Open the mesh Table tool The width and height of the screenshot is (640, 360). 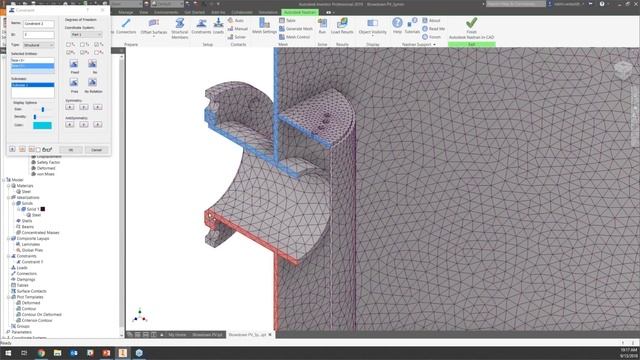pos(287,20)
